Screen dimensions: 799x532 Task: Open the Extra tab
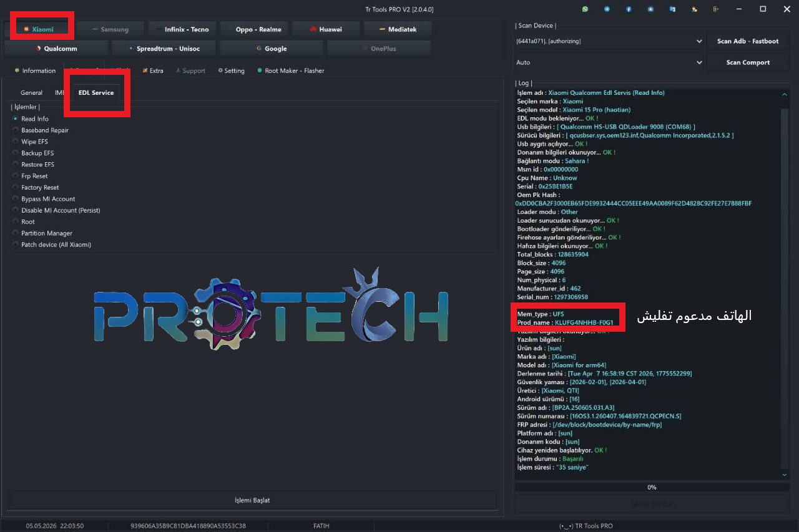coord(153,70)
